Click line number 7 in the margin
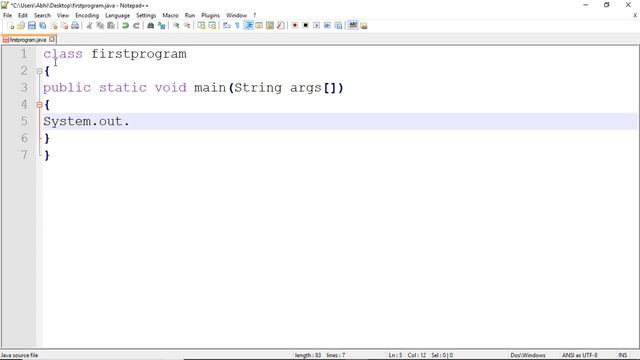 pos(24,155)
